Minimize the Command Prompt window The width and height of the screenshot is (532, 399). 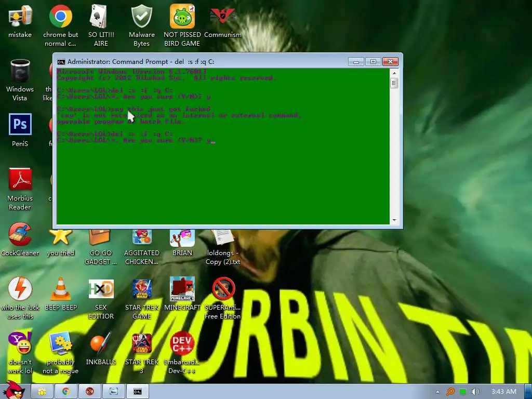356,62
